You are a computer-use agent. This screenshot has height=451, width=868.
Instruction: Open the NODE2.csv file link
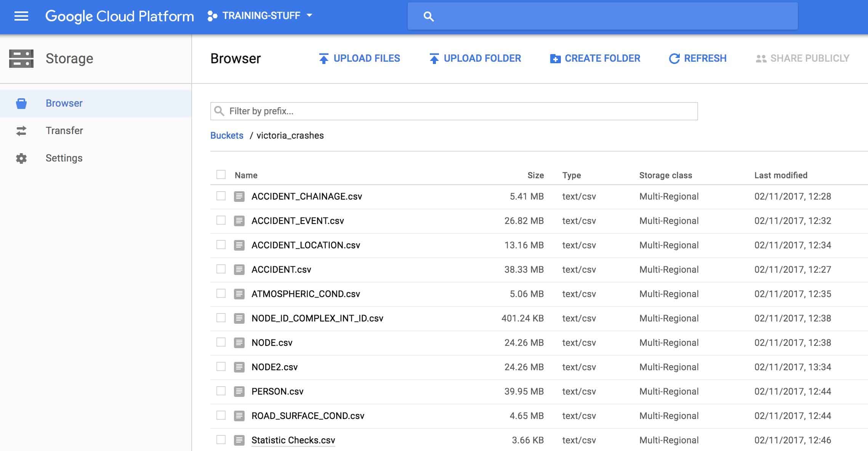274,367
